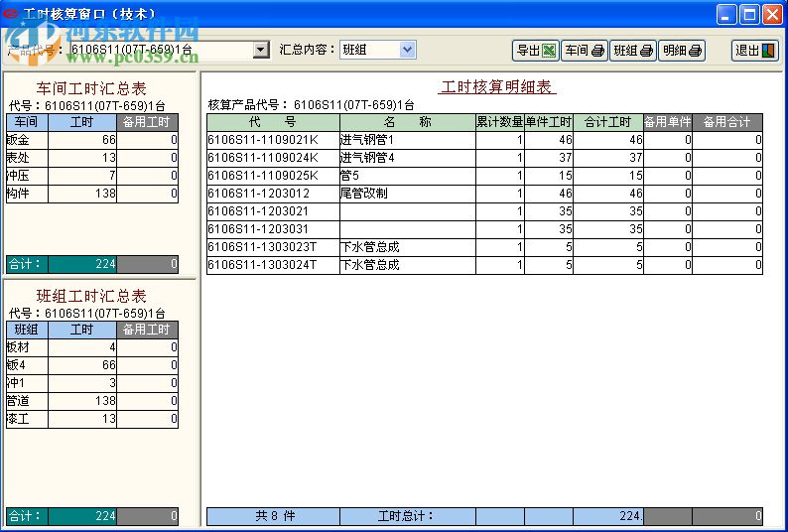Click the 班组 column header in team table

[x=27, y=330]
